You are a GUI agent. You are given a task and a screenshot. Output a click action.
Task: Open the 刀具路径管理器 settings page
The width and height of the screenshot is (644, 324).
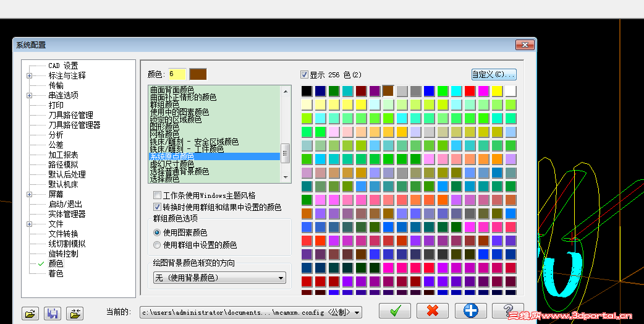[74, 125]
